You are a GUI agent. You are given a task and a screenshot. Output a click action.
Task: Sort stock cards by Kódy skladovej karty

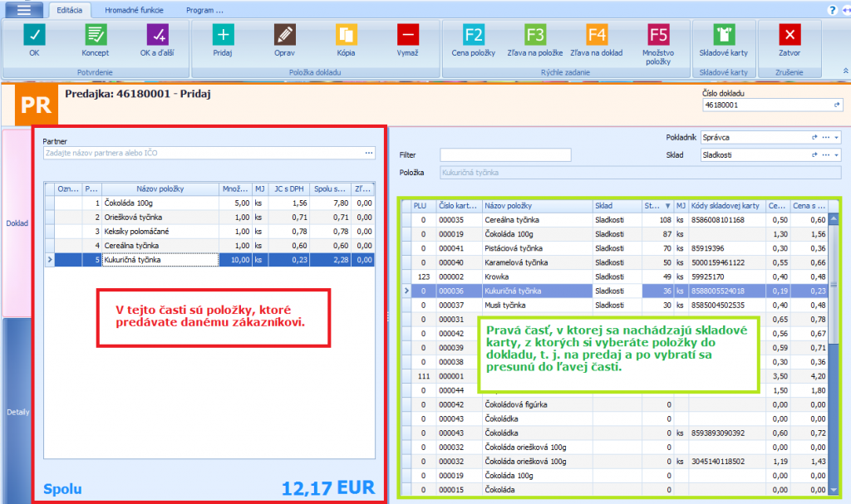click(726, 206)
